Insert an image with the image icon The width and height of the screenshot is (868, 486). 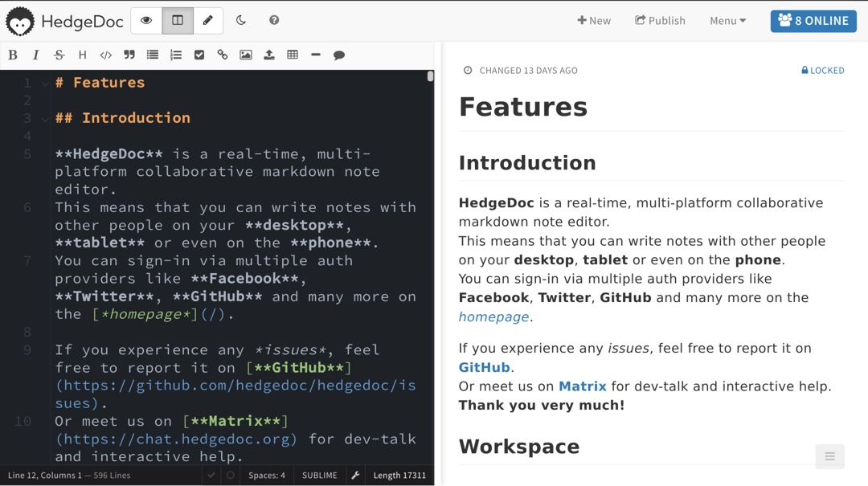[245, 55]
